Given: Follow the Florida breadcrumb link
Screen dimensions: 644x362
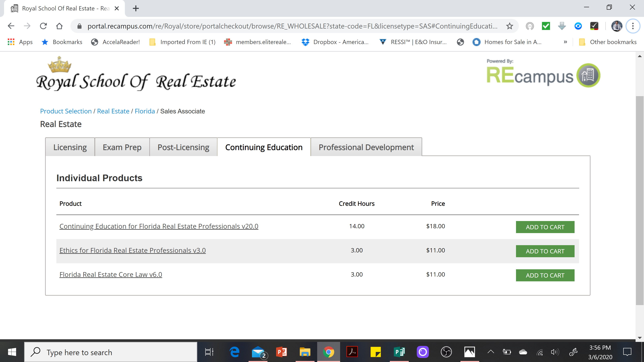Looking at the screenshot, I should coord(145,111).
